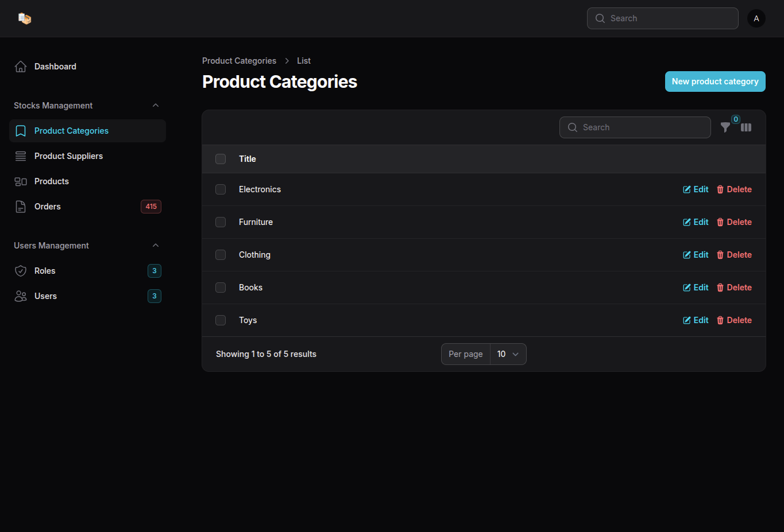Open the user avatar menu
784x532 pixels.
pyautogui.click(x=756, y=18)
